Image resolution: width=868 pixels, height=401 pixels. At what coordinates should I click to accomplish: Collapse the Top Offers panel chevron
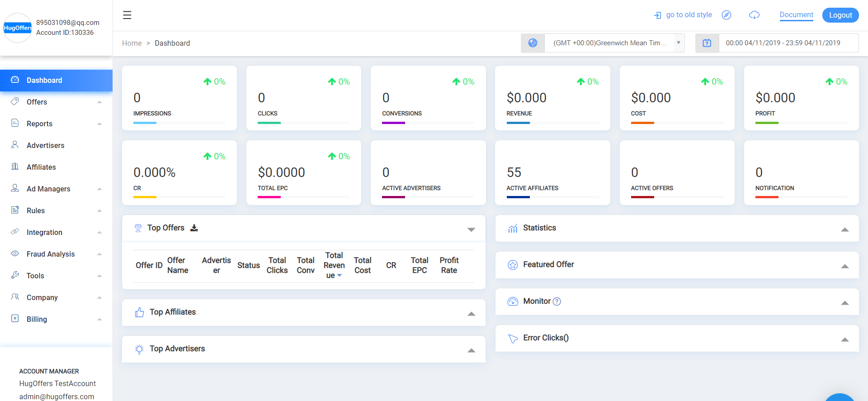(471, 229)
